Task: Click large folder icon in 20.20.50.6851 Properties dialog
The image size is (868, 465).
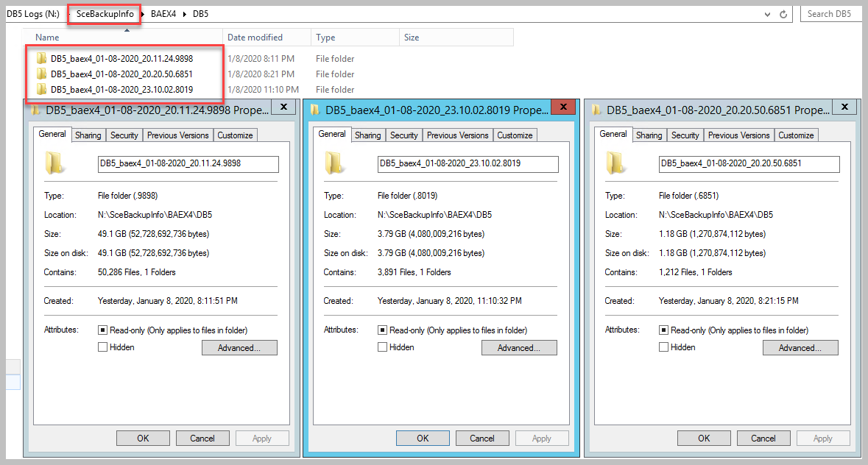Action: [615, 163]
